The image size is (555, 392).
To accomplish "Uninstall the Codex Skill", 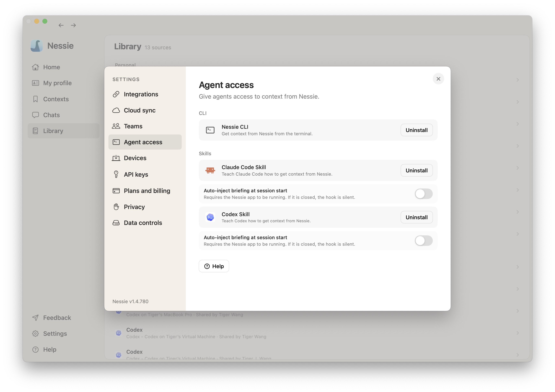I will point(416,217).
